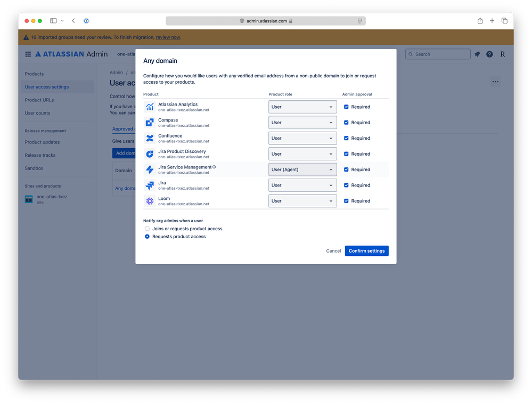Cancel the Any domain dialog
The width and height of the screenshot is (532, 404).
click(x=333, y=251)
